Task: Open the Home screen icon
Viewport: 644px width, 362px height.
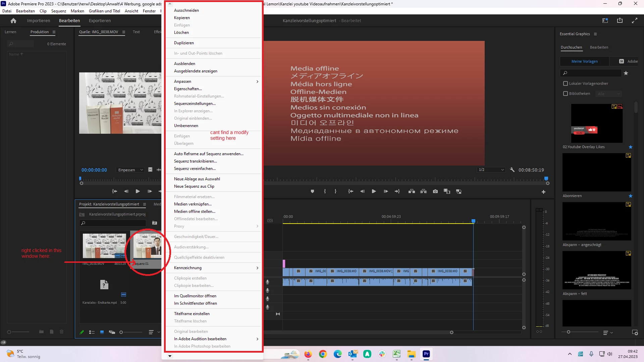Action: tap(13, 21)
